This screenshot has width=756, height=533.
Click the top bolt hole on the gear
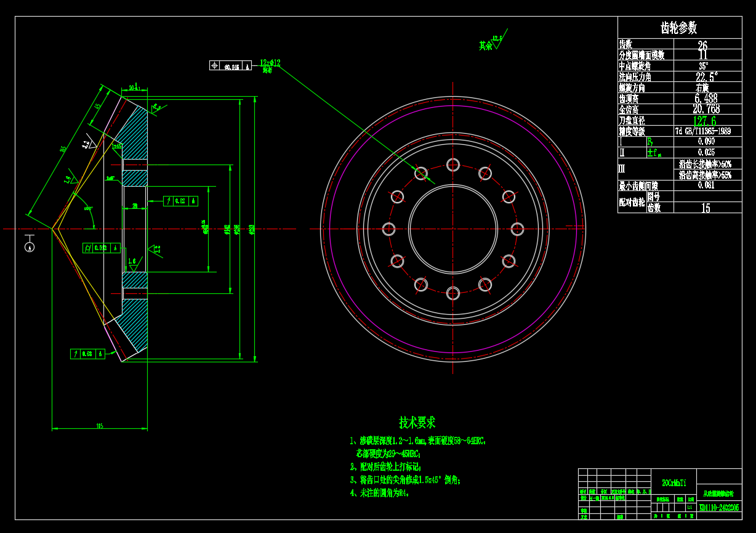(453, 165)
